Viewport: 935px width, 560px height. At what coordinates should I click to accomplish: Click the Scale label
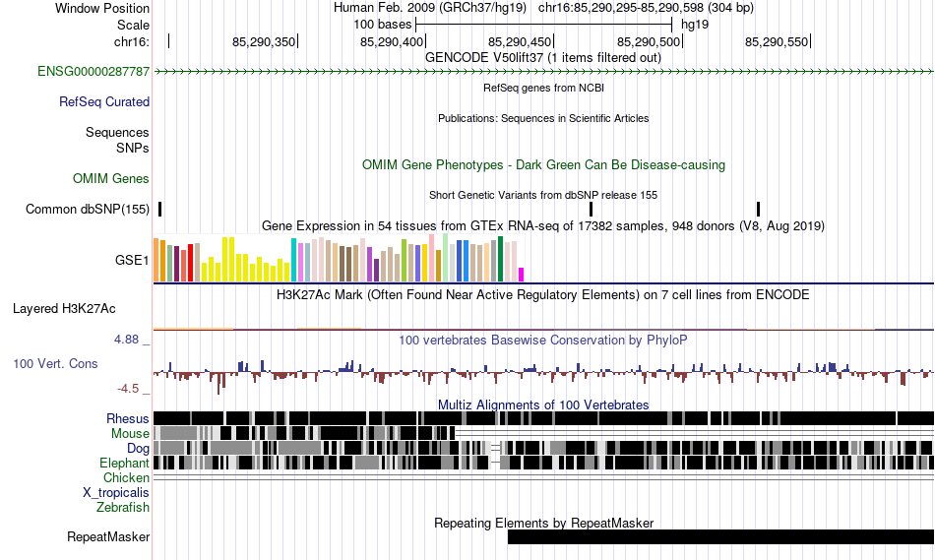pos(133,25)
